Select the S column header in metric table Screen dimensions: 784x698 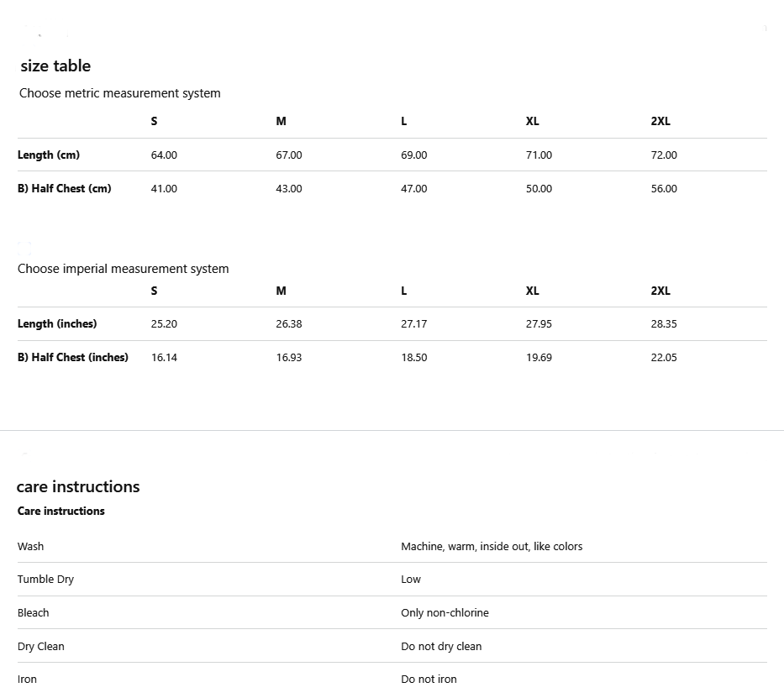[x=154, y=122]
